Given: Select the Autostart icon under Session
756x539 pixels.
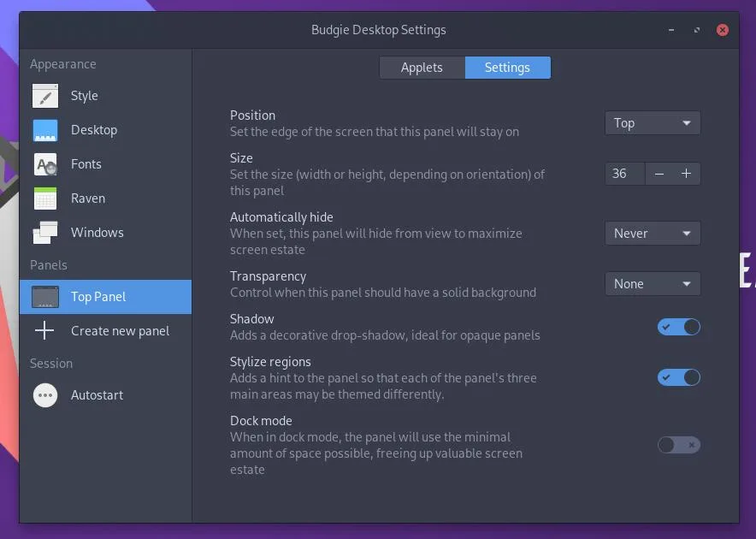Looking at the screenshot, I should tap(45, 395).
